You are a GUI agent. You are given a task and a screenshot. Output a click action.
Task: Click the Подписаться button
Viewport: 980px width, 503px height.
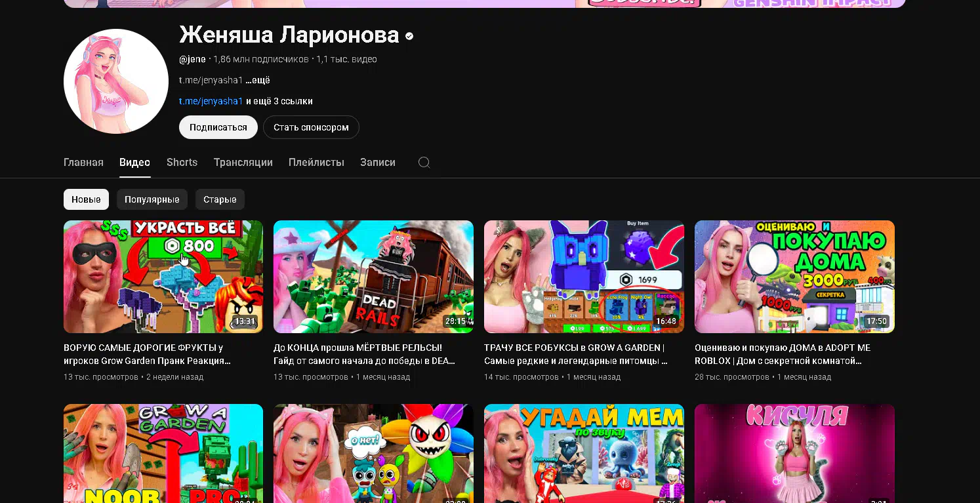click(x=218, y=127)
